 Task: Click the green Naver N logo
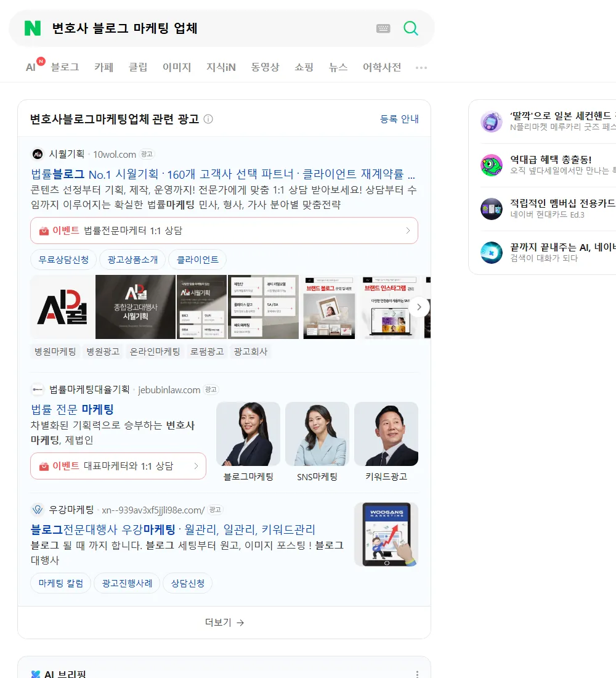click(x=33, y=28)
